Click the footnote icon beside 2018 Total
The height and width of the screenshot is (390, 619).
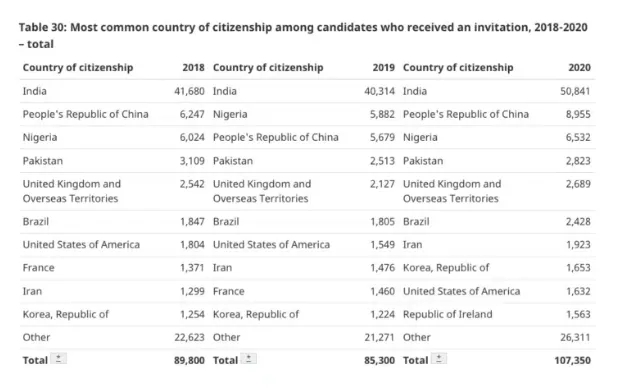coord(58,358)
